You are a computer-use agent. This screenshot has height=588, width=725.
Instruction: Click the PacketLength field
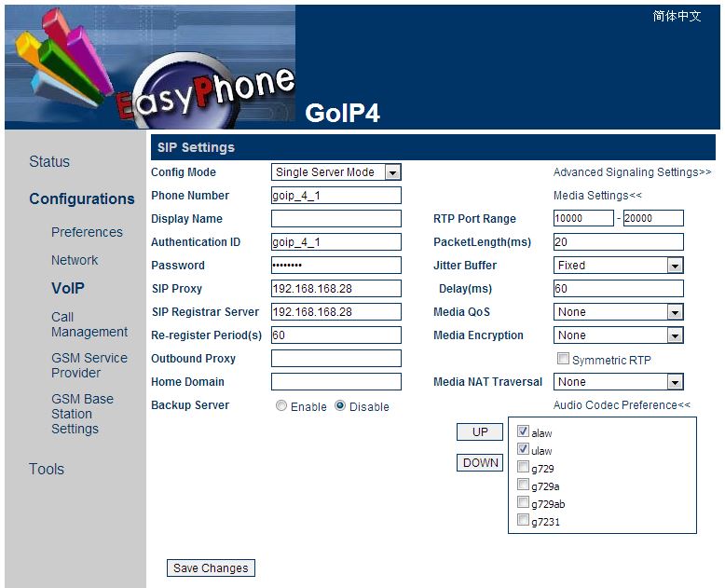tap(618, 241)
